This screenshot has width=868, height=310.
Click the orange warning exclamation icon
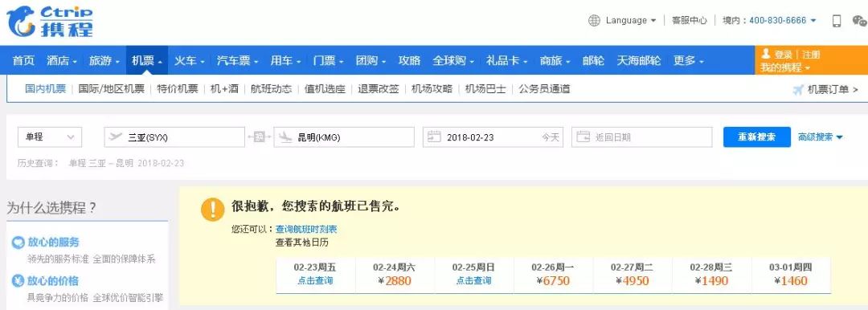pyautogui.click(x=213, y=210)
